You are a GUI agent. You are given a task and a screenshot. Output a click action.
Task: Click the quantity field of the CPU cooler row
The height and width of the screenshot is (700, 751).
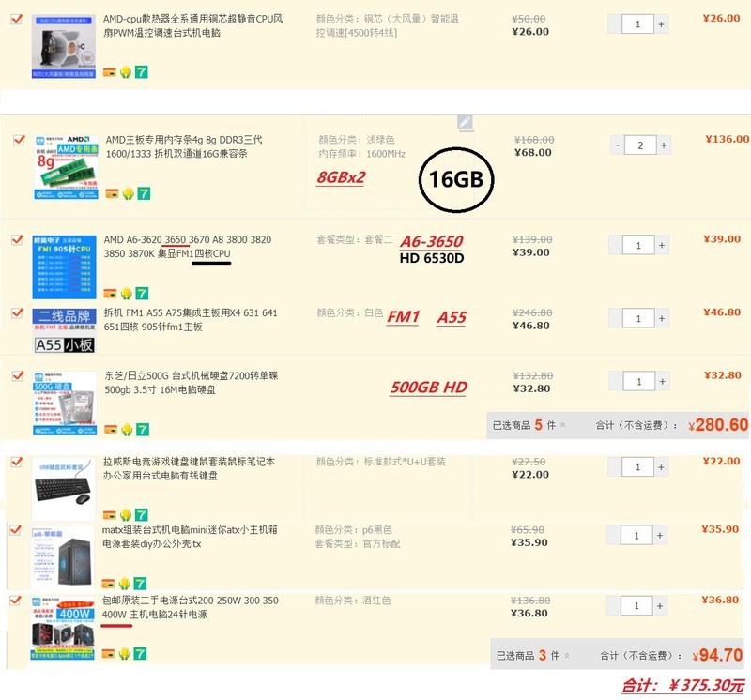[x=638, y=24]
